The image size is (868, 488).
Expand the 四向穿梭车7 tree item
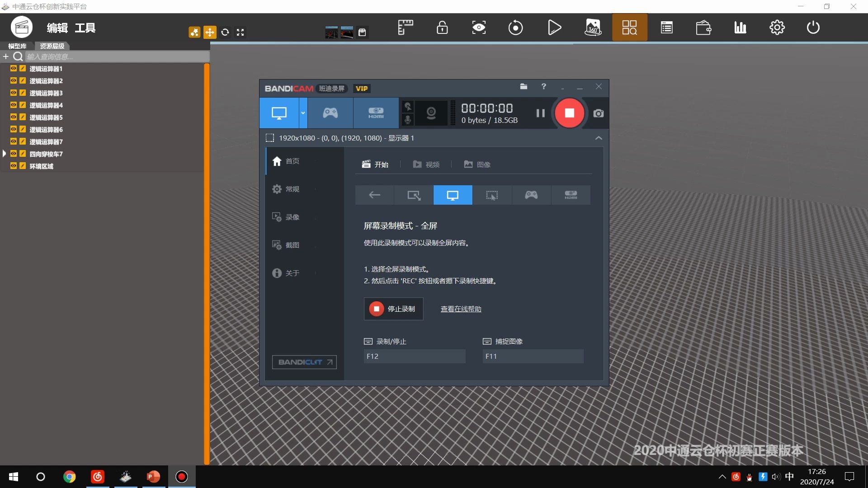4,154
